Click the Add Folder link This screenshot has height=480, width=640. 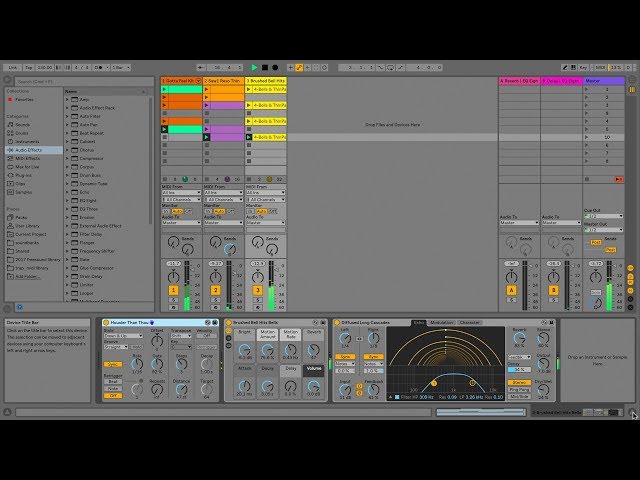click(x=27, y=277)
